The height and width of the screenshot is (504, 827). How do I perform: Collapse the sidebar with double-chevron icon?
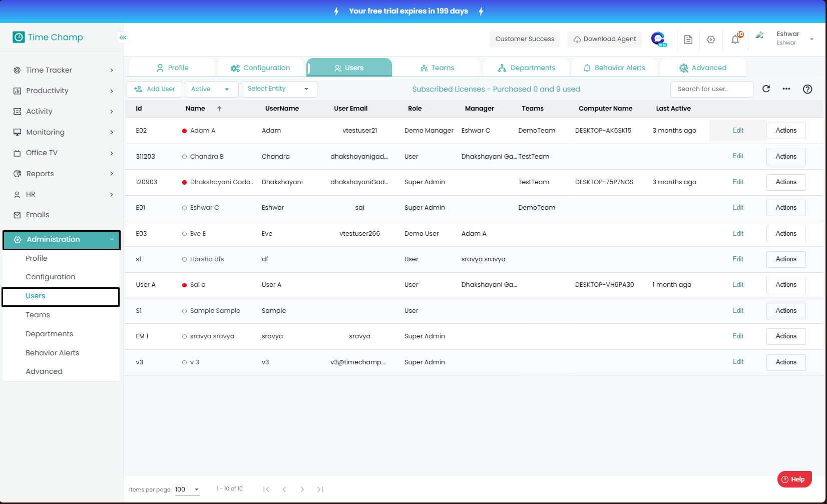[x=123, y=38]
